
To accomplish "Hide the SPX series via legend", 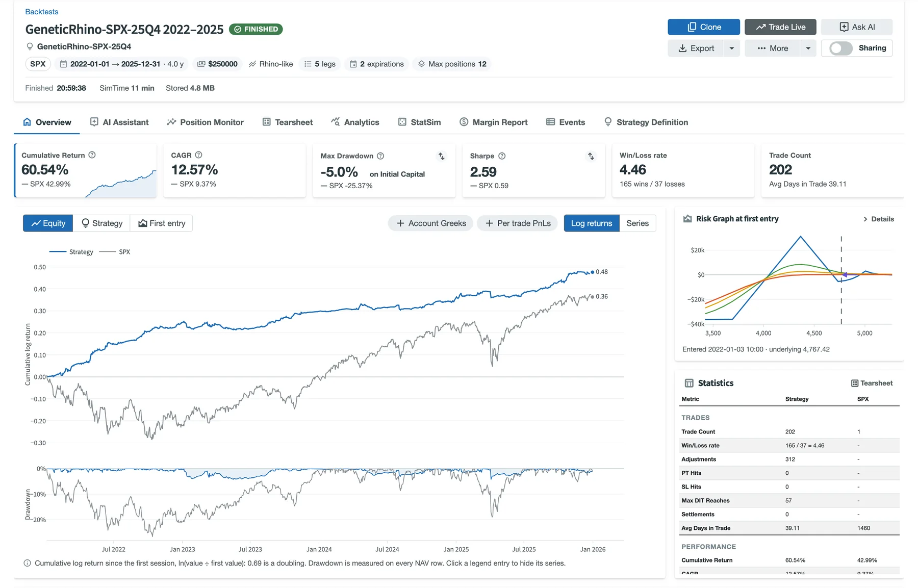I will point(115,252).
